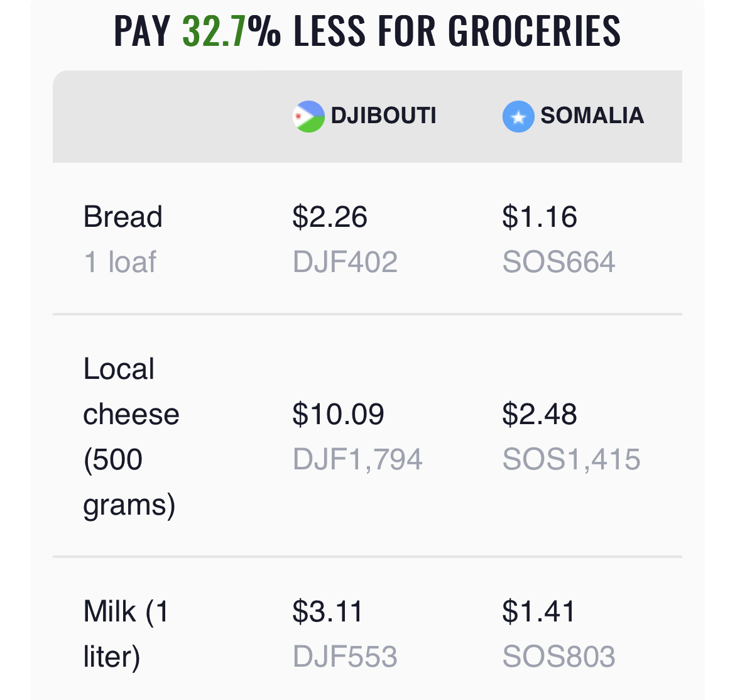Click the Bread row label
Viewport: 735px width, 700px height.
122,217
